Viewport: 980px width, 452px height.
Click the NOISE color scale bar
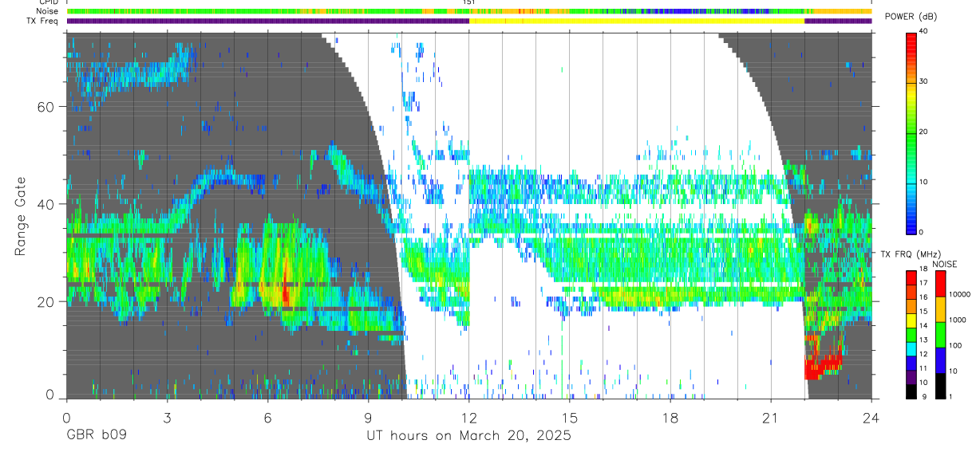[940, 335]
